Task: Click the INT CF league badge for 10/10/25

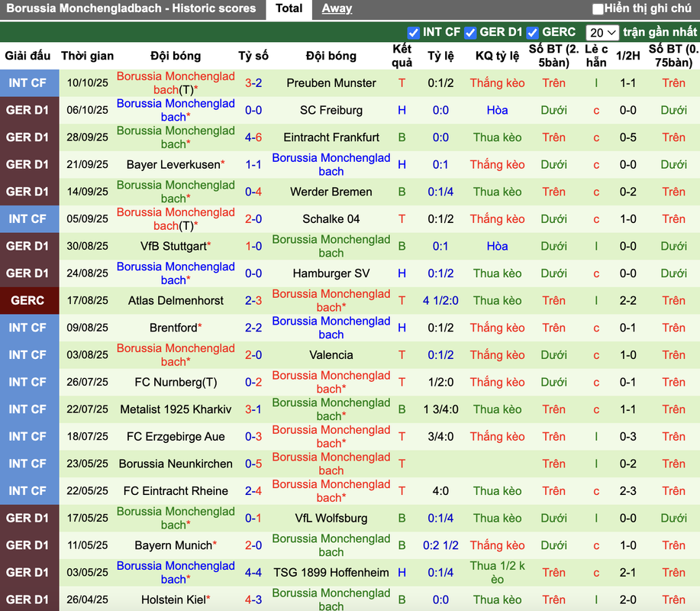Action: pos(30,83)
